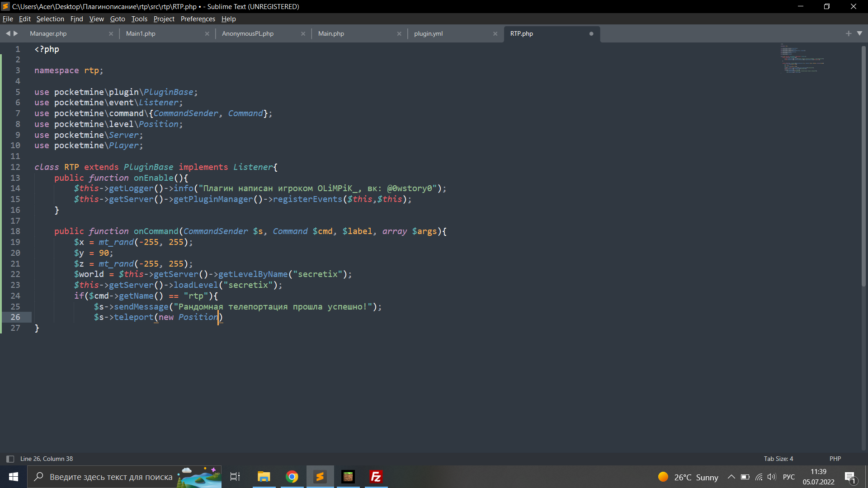Open Google Chrome from the taskbar
Image resolution: width=868 pixels, height=488 pixels.
(x=292, y=477)
